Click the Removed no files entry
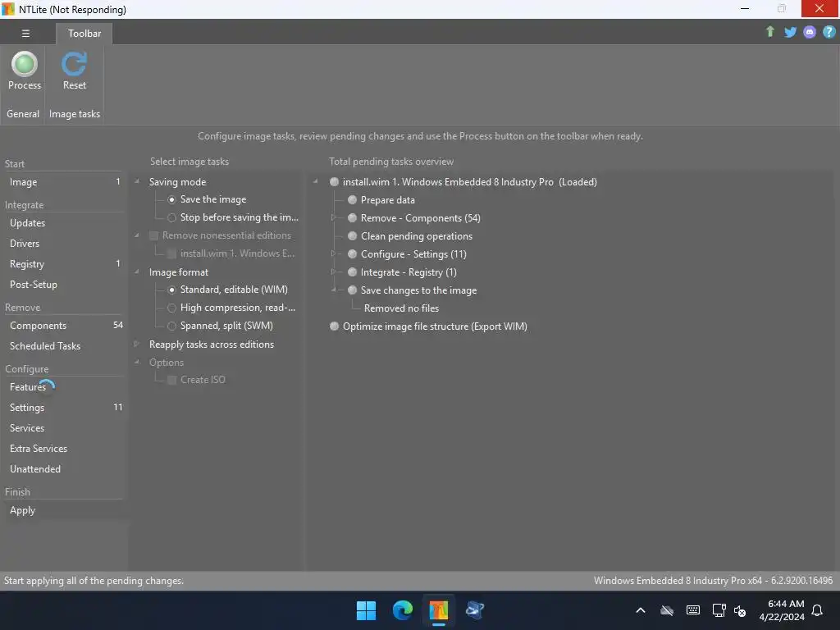Viewport: 840px width, 630px height. coord(401,308)
